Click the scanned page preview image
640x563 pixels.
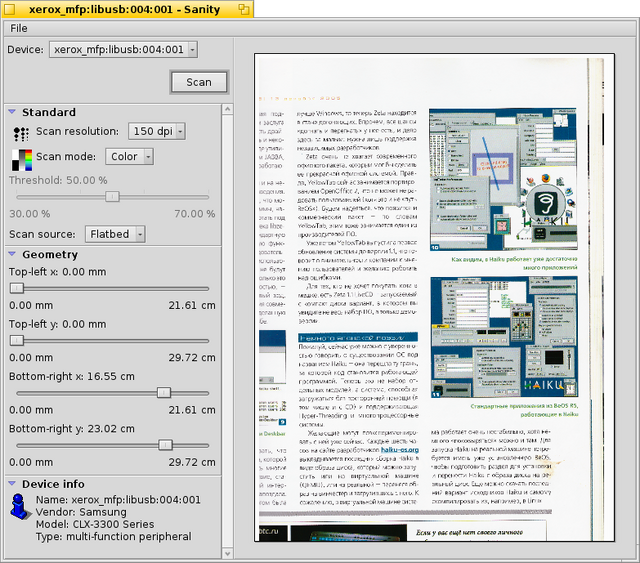[434, 297]
